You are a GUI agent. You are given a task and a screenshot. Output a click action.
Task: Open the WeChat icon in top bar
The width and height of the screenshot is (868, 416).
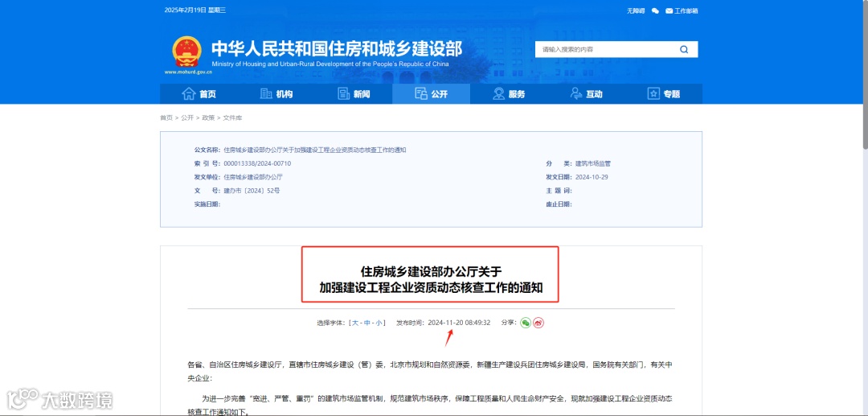pyautogui.click(x=656, y=10)
